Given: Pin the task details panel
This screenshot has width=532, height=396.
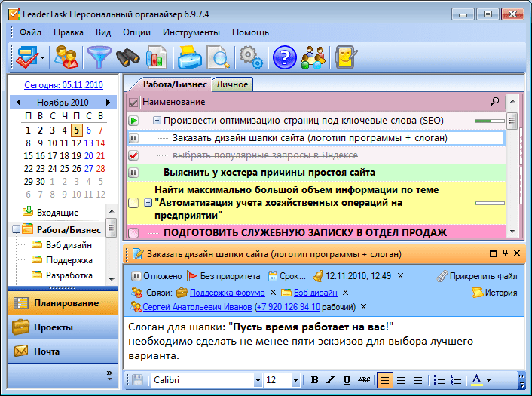Looking at the screenshot, I should pyautogui.click(x=505, y=253).
